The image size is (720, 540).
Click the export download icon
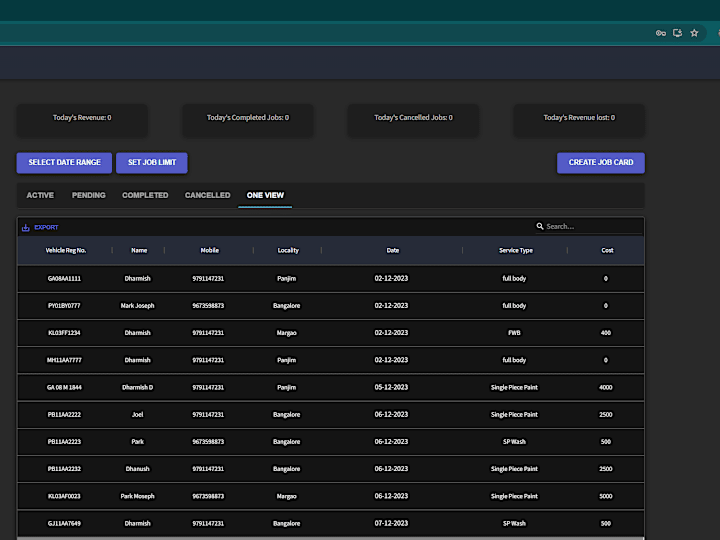tap(26, 227)
